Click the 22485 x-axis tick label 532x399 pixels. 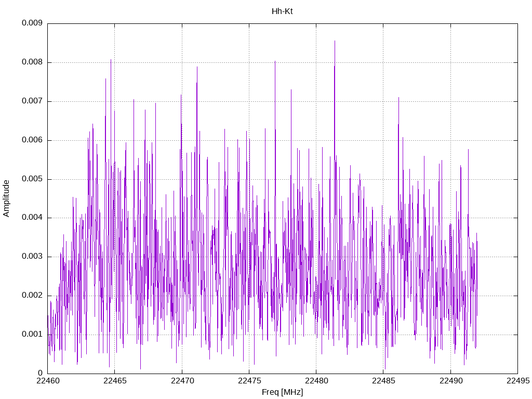click(384, 381)
